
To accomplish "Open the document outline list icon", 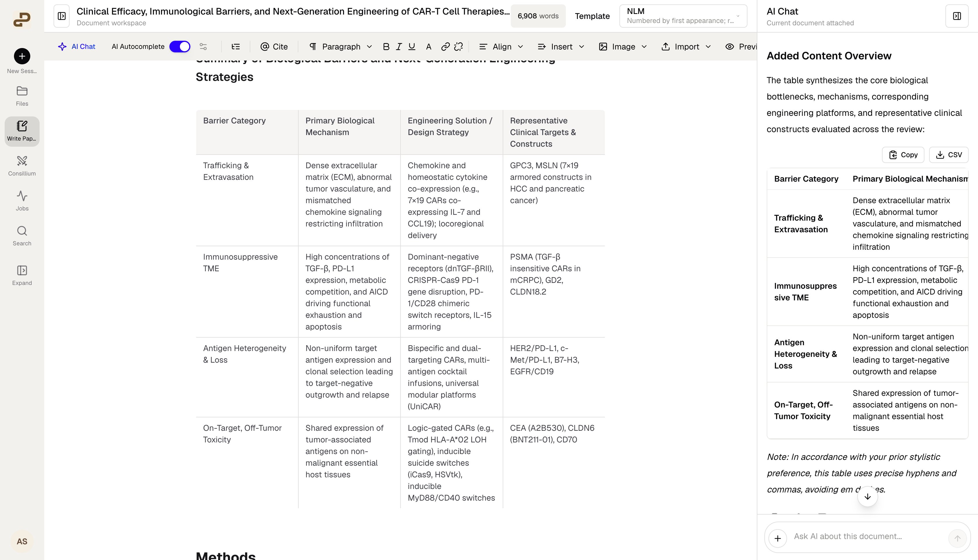I will coord(236,47).
